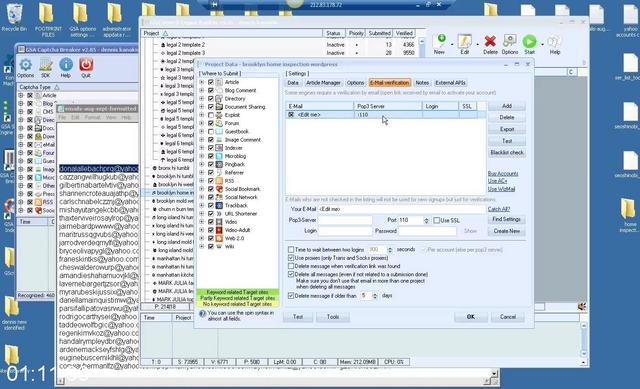Open the FOOTPRINT FILES desktop folder

[47, 14]
